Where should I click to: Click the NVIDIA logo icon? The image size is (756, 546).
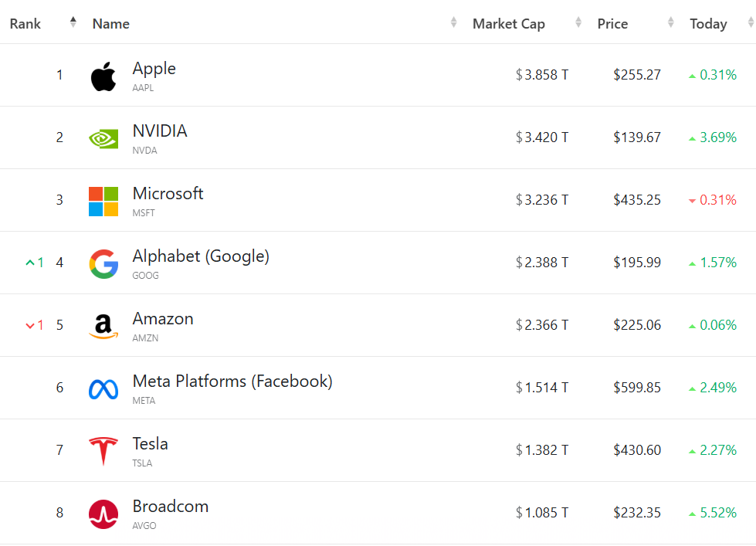[103, 139]
